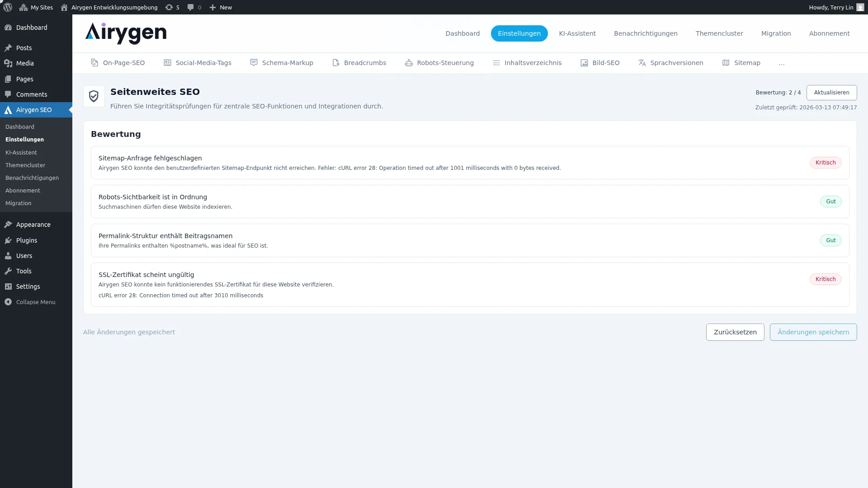Click the Zurücksetzen button
The width and height of the screenshot is (868, 488).
pos(735,332)
